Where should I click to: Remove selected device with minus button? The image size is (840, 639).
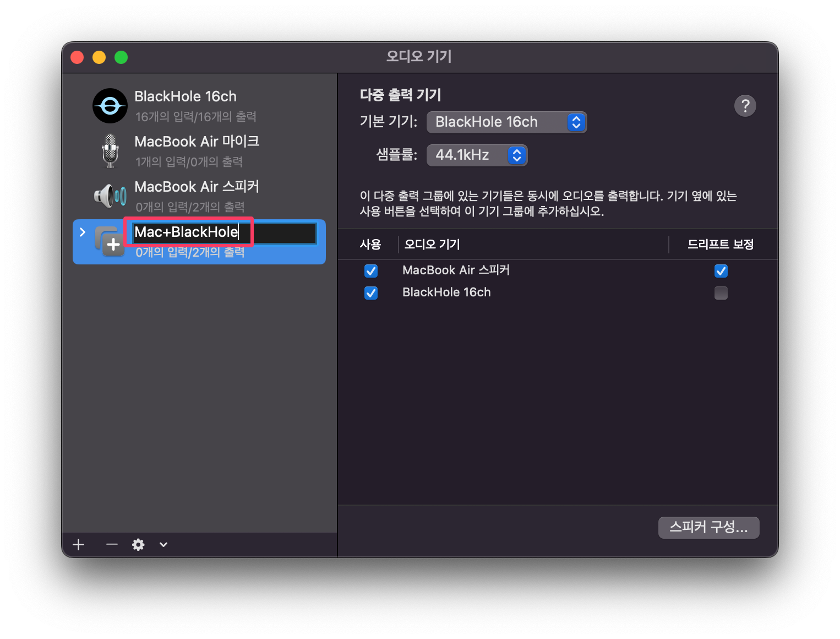point(112,545)
